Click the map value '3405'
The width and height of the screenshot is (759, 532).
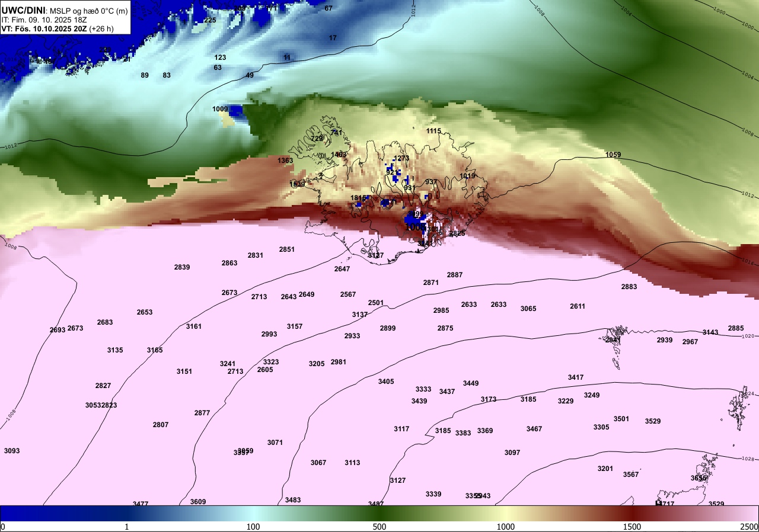click(x=386, y=382)
